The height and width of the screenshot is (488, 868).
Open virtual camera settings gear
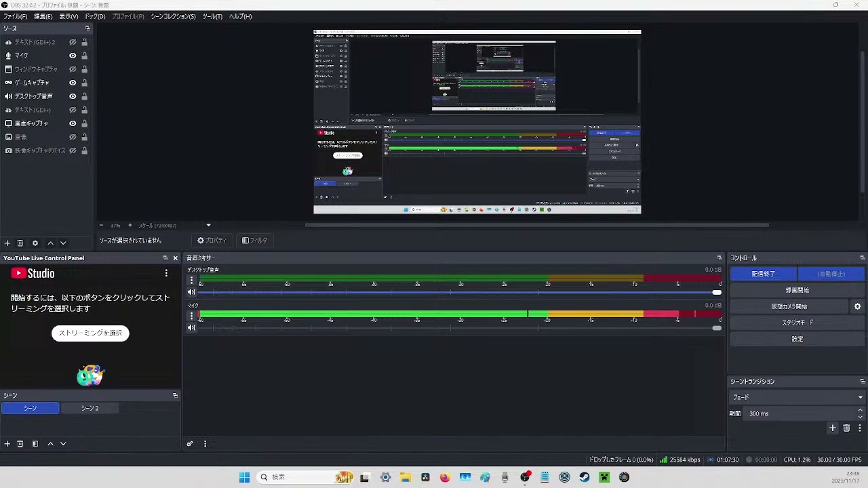857,306
